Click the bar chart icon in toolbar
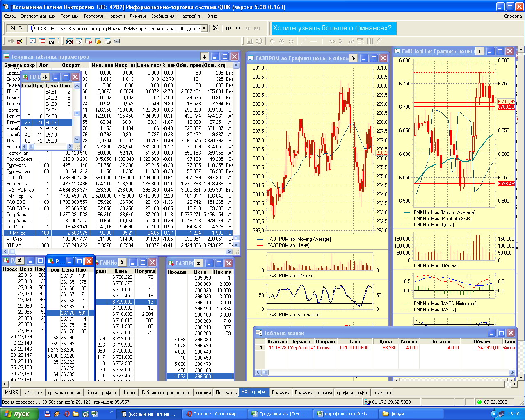Image resolution: width=525 pixels, height=420 pixels. [x=250, y=41]
